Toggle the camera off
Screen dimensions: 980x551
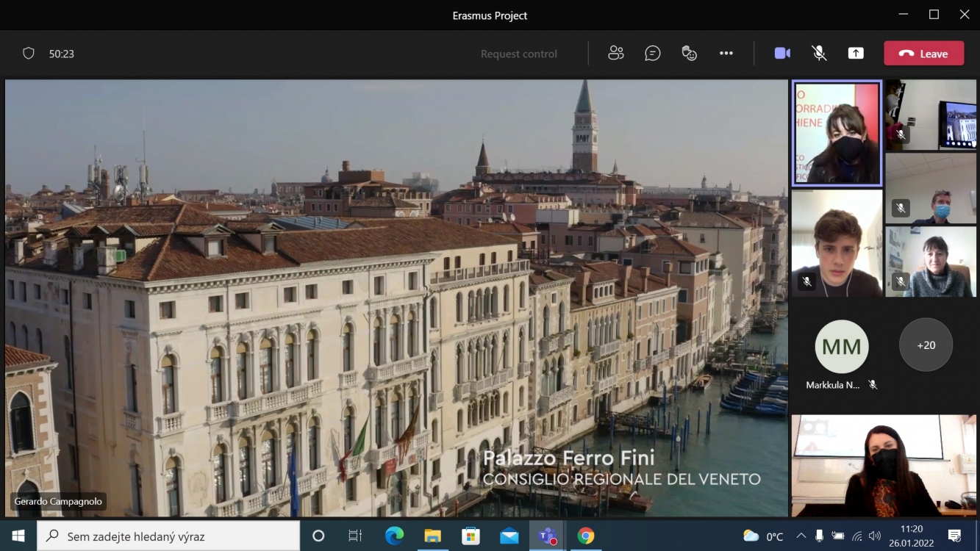[x=782, y=53]
